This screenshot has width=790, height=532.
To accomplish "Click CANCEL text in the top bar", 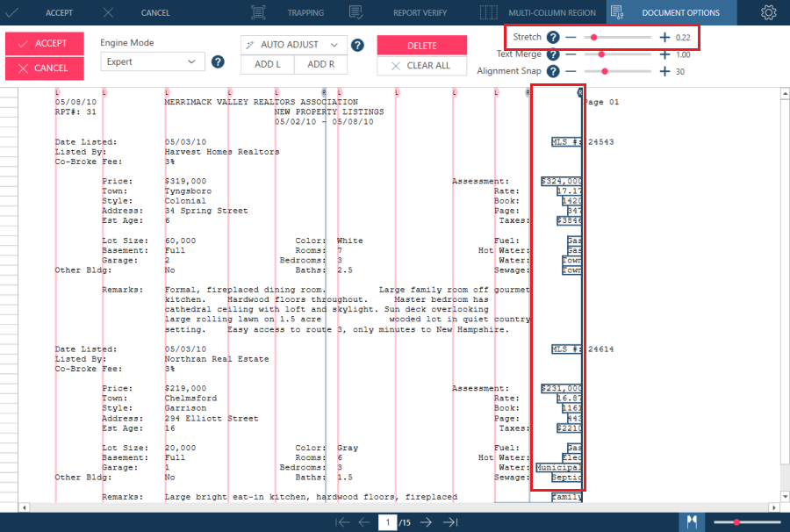I will [155, 12].
